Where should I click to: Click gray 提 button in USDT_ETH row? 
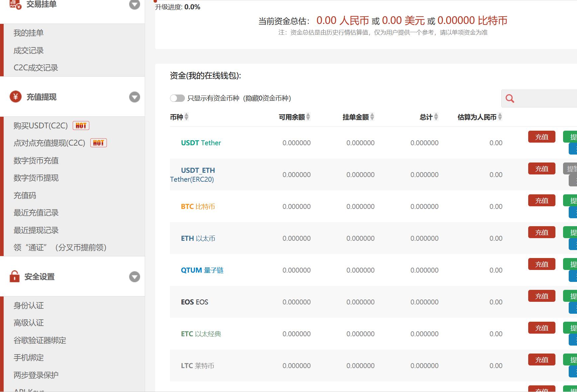click(x=570, y=169)
